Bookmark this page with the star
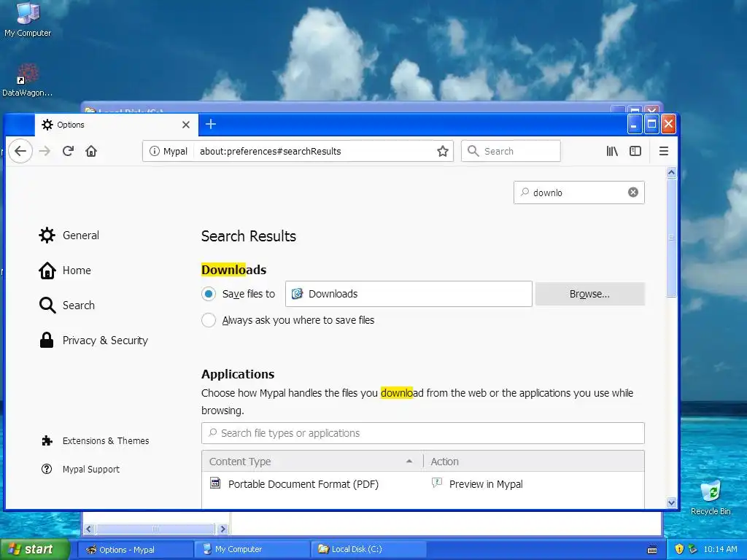 point(443,151)
